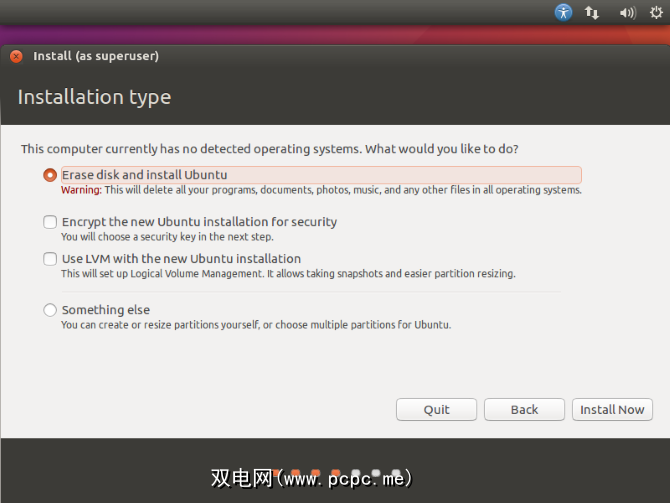Enable the Encrypt the new Ubuntu installation checkbox
This screenshot has height=503, width=670.
click(50, 222)
